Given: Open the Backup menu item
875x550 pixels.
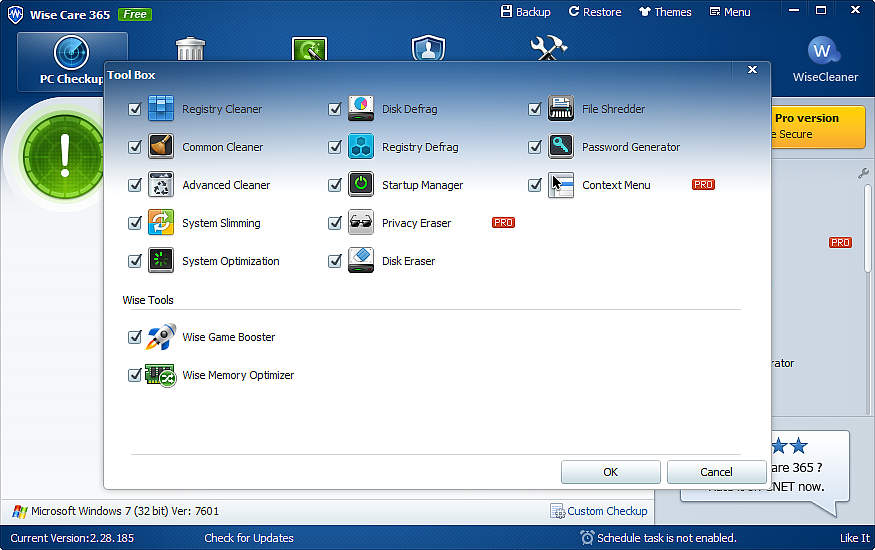Looking at the screenshot, I should pos(525,12).
